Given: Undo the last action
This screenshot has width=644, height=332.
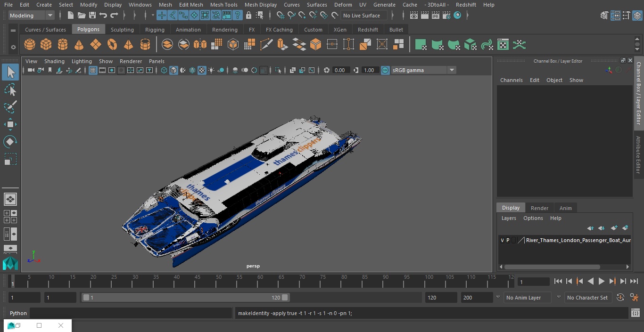Looking at the screenshot, I should click(x=103, y=16).
